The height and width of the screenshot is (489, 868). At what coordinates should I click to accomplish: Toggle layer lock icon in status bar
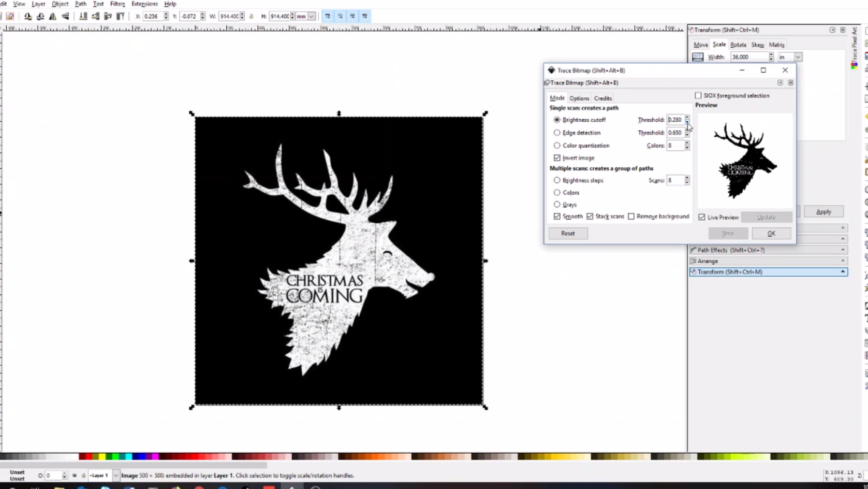[83, 475]
